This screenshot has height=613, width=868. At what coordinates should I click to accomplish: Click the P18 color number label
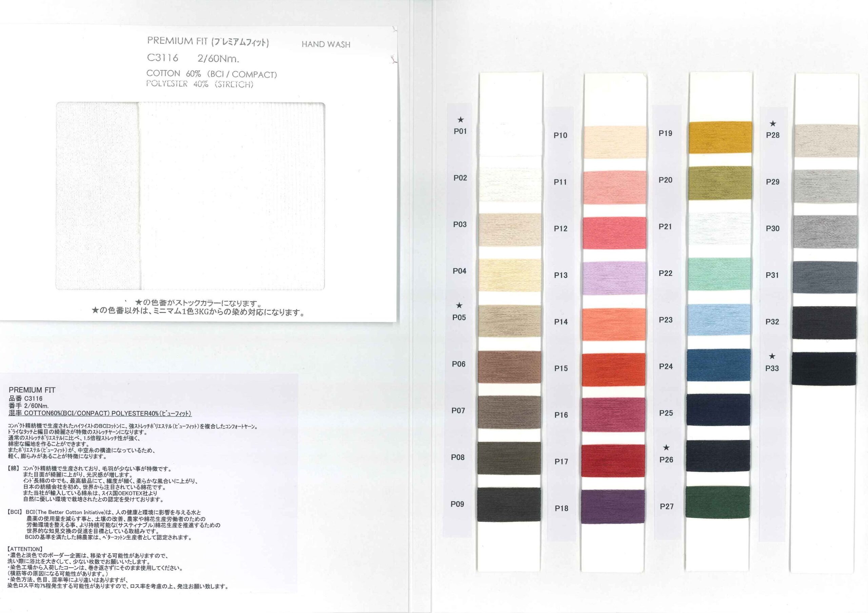tap(561, 508)
